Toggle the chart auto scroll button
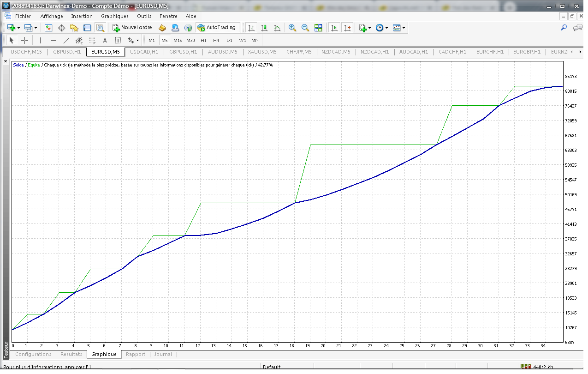Viewport: 588px width, 374px height. (x=334, y=28)
